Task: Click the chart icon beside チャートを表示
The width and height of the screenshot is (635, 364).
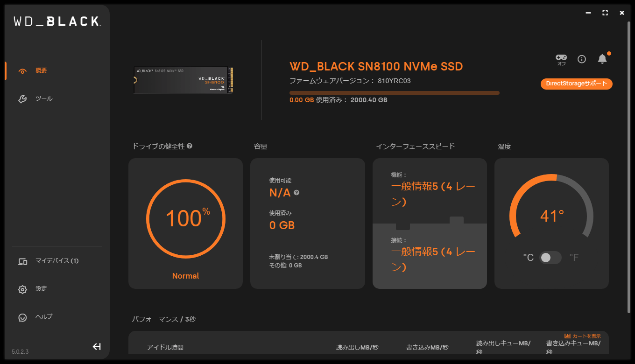Action: pos(568,336)
